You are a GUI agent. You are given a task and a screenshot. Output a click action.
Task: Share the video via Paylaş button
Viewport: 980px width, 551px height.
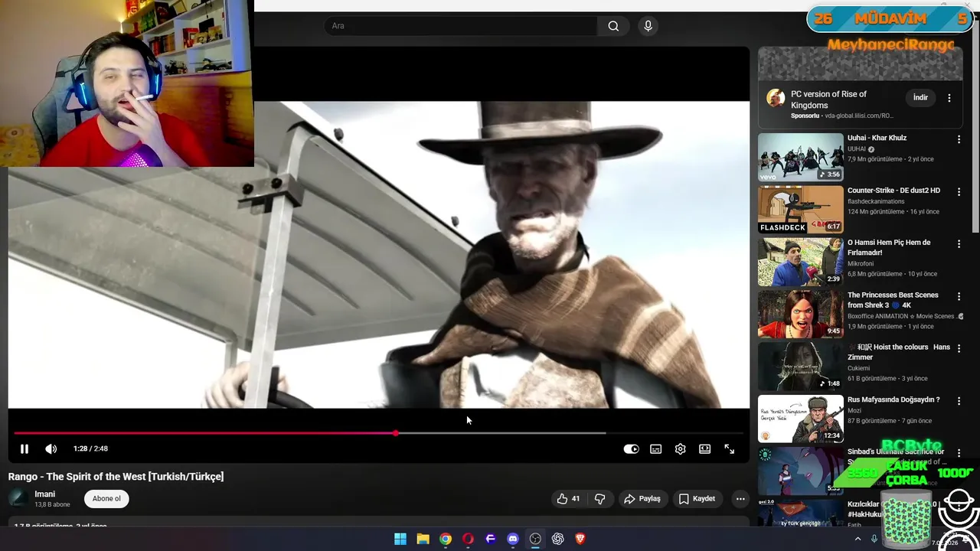tap(642, 499)
